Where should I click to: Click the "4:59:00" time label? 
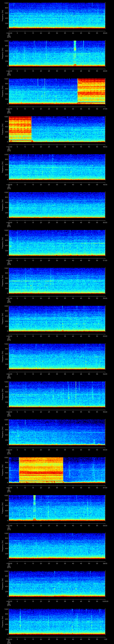pos(9,601)
